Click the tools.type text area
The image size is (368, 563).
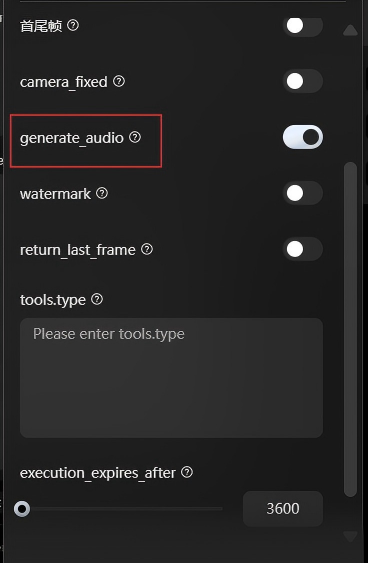171,378
